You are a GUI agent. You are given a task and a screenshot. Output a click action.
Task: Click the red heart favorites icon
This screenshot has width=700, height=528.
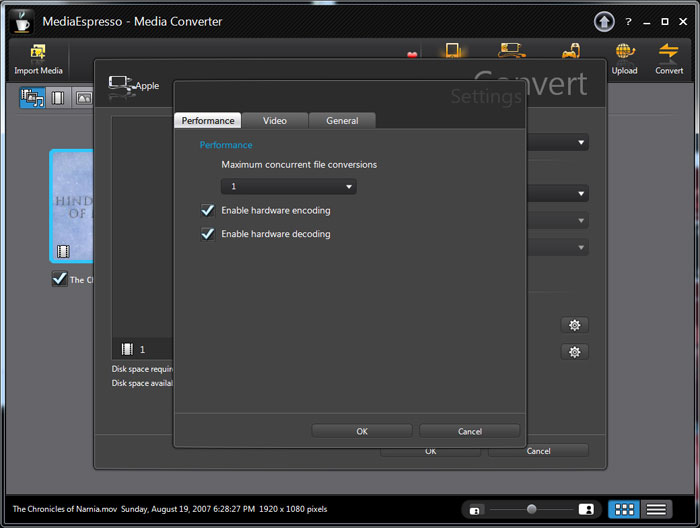point(412,55)
